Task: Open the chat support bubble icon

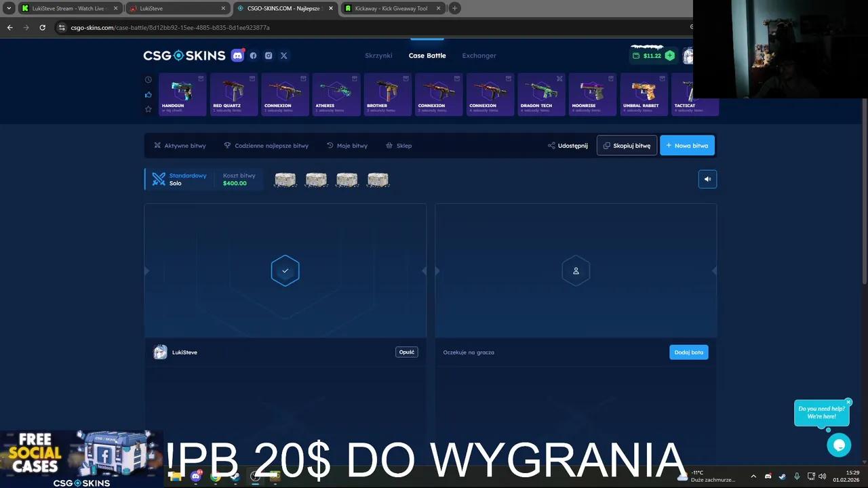Action: (x=839, y=445)
